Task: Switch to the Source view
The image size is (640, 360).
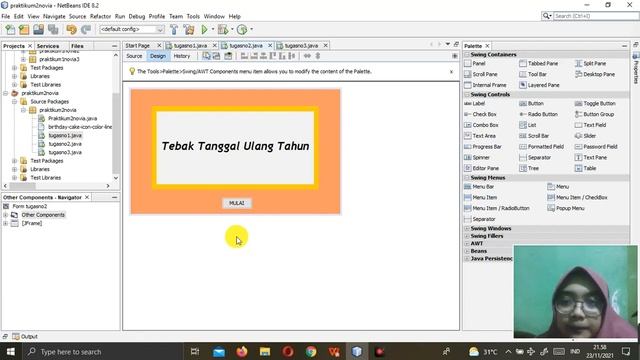Action: click(134, 56)
